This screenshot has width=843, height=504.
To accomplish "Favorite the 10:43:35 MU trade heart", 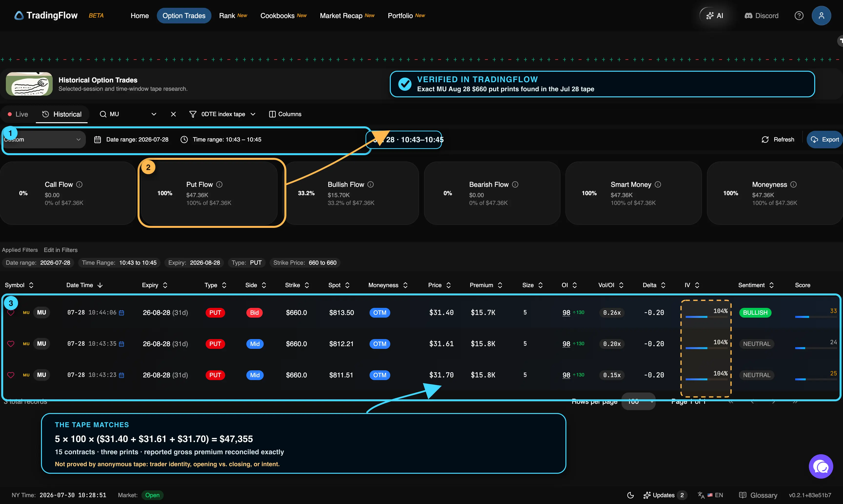I will pyautogui.click(x=11, y=344).
